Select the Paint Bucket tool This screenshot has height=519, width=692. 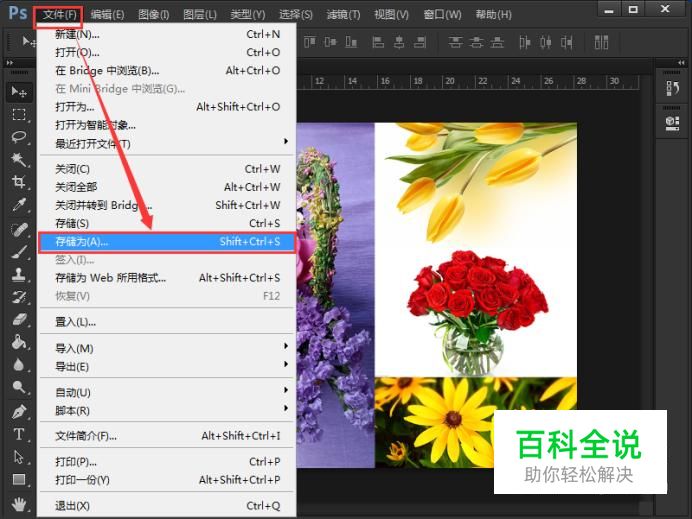19,342
